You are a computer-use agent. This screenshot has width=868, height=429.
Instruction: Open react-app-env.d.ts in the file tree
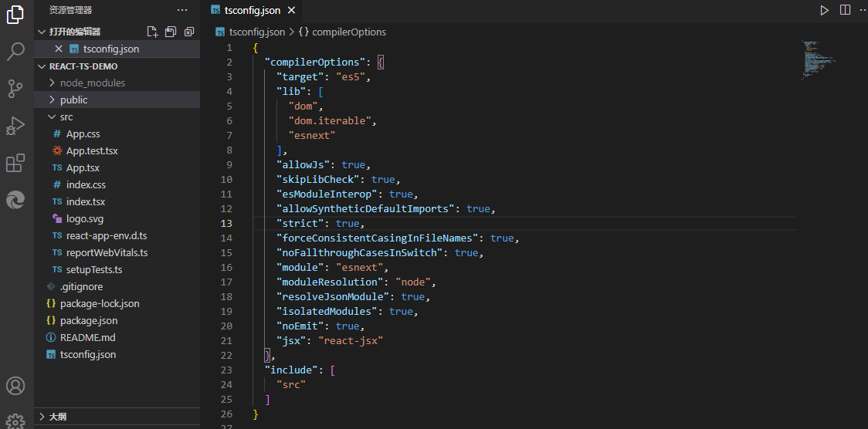pyautogui.click(x=107, y=235)
